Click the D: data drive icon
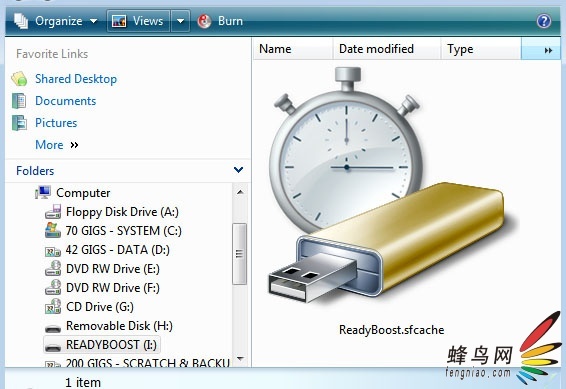 point(53,251)
